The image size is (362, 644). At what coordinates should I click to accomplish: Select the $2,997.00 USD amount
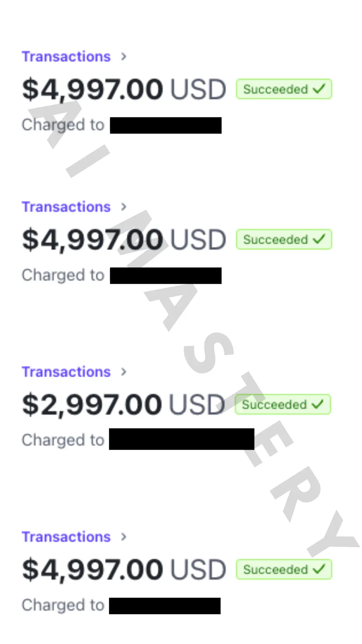click(123, 405)
